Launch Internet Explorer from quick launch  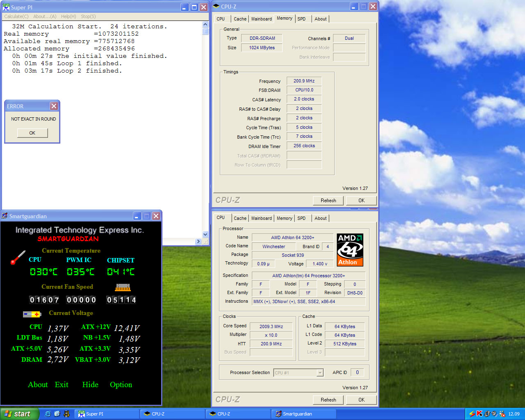click(x=48, y=414)
